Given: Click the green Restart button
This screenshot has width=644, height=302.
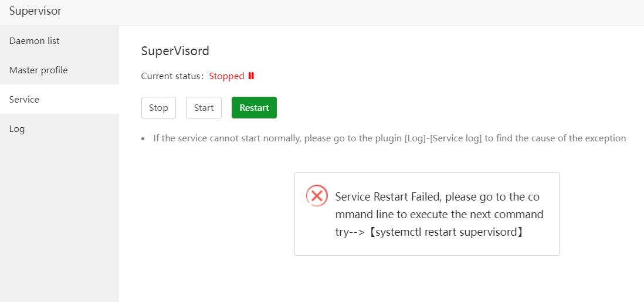Looking at the screenshot, I should (x=254, y=108).
